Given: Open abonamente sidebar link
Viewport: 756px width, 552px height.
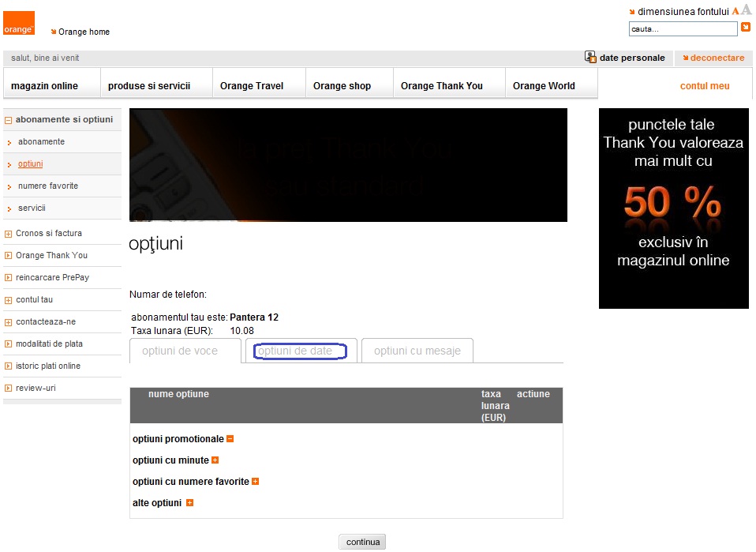Looking at the screenshot, I should pos(42,142).
